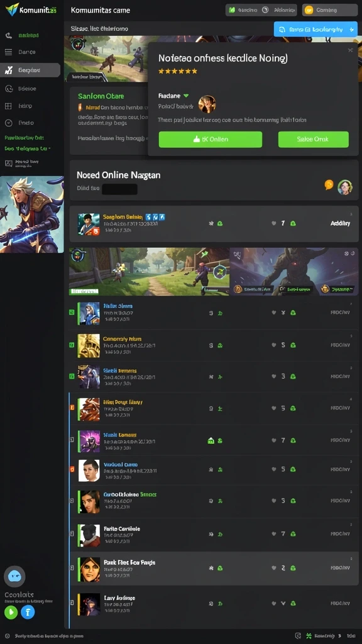Screen dimensions: 362x644
Task: Click the green Sekoe Omk button
Action: click(313, 139)
